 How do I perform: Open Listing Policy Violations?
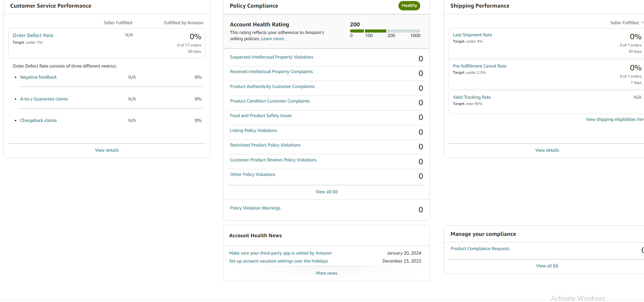click(x=254, y=131)
